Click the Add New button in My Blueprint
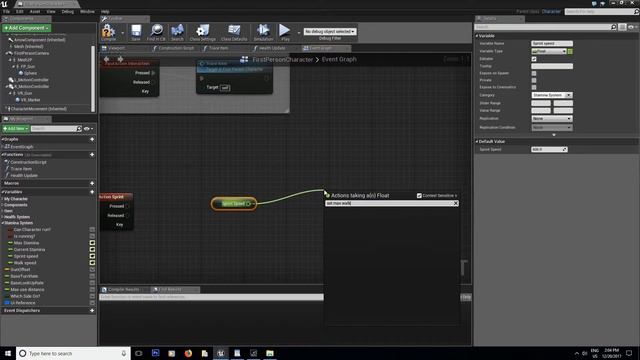The image size is (640, 360). pyautogui.click(x=16, y=129)
